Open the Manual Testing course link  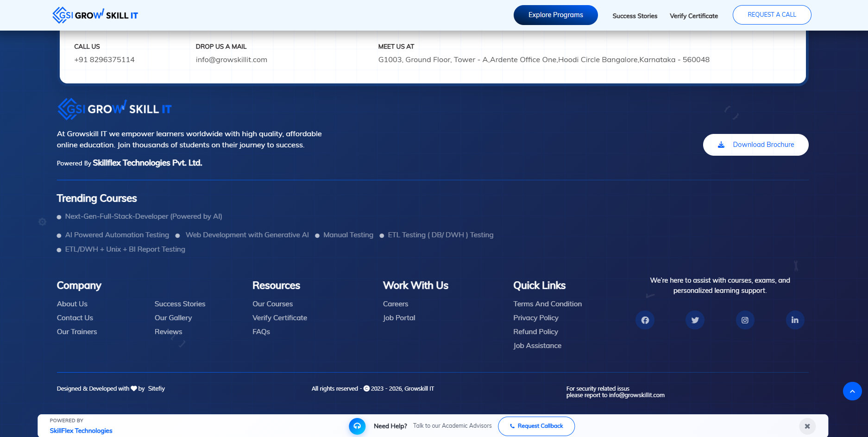[348, 235]
